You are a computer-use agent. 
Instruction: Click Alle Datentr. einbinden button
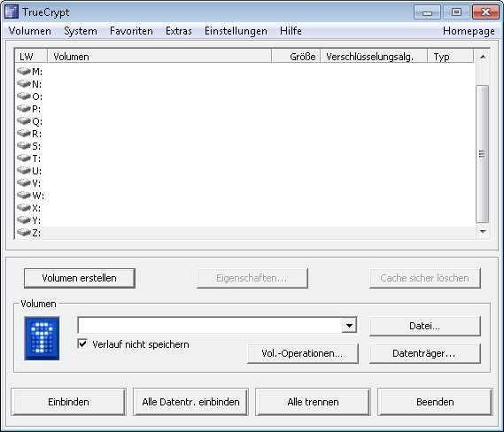point(190,402)
